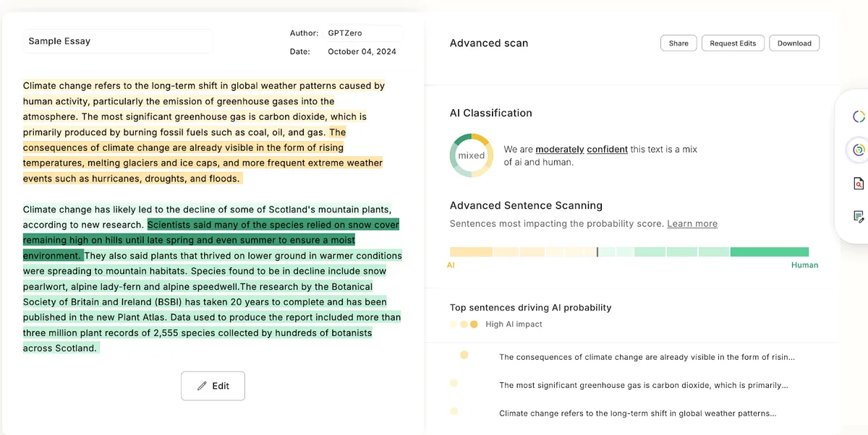
Task: Click the dark green human end of probability bar
Action: pyautogui.click(x=769, y=251)
